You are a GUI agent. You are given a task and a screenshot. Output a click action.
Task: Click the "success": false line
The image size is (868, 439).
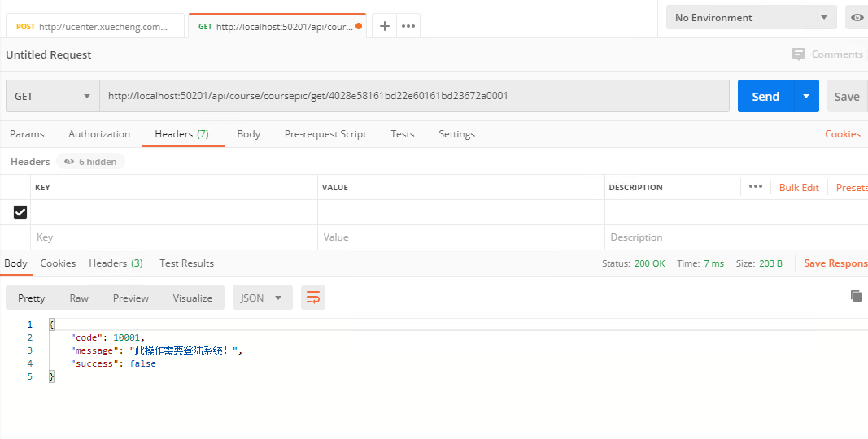113,364
